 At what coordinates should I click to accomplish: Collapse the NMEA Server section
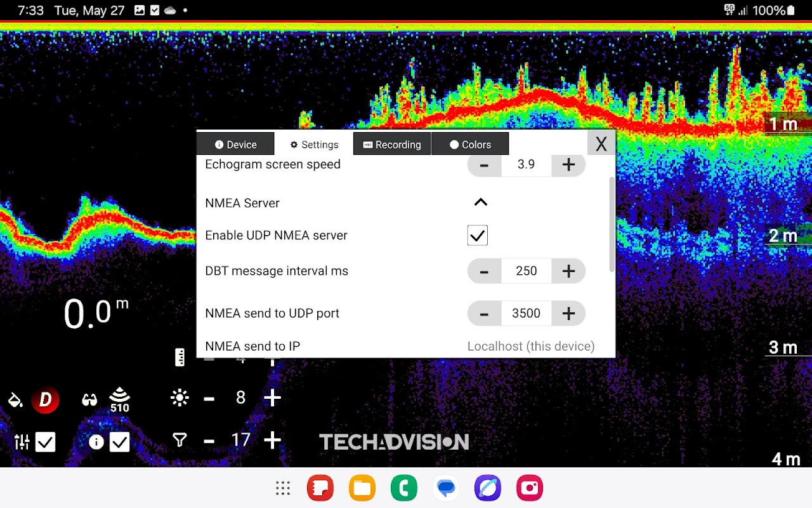(x=481, y=203)
